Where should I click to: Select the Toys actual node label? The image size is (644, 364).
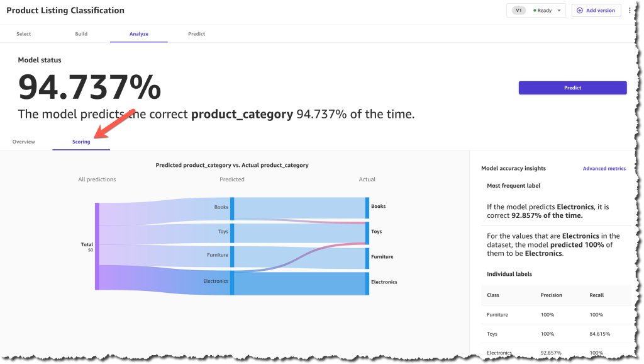pos(376,232)
